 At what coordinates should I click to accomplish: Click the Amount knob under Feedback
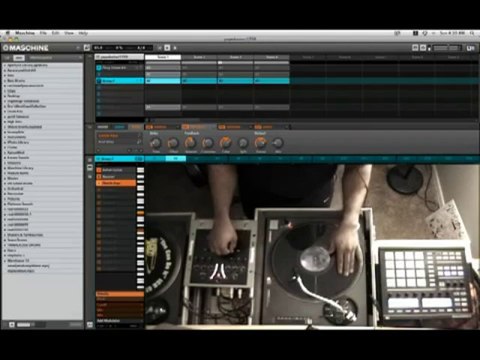pos(191,143)
